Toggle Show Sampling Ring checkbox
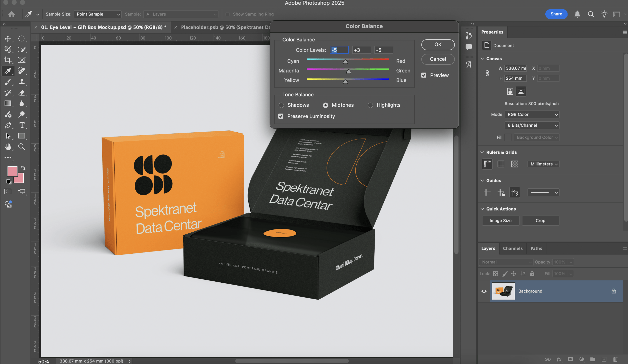This screenshot has height=364, width=628. point(227,14)
